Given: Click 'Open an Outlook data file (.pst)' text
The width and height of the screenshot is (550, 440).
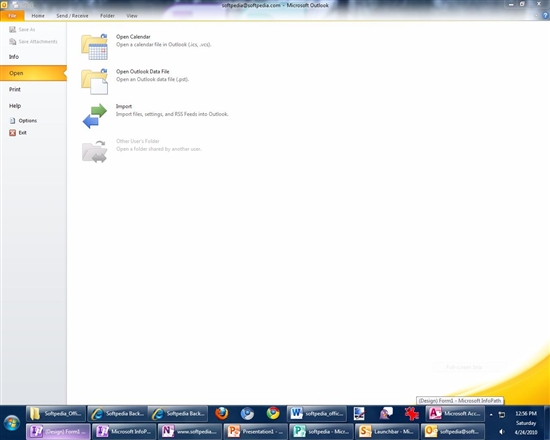Looking at the screenshot, I should (153, 79).
